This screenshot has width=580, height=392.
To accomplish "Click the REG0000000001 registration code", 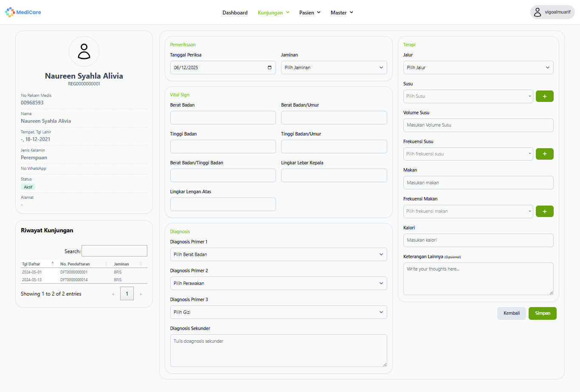I will click(x=84, y=84).
